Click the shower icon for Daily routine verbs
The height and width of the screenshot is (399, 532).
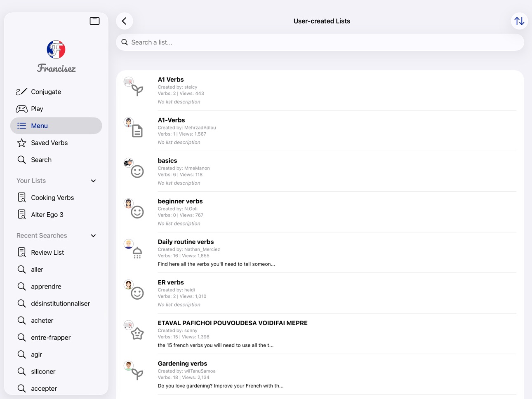click(137, 253)
